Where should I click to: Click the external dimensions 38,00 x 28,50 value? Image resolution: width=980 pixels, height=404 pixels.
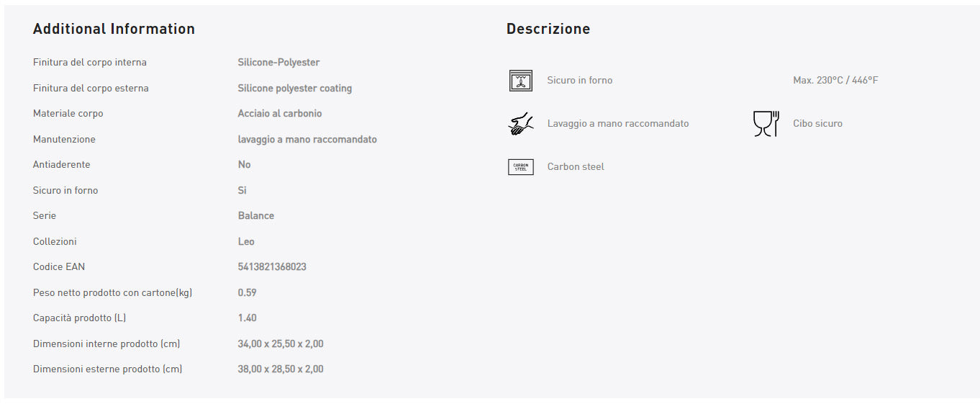coord(281,369)
